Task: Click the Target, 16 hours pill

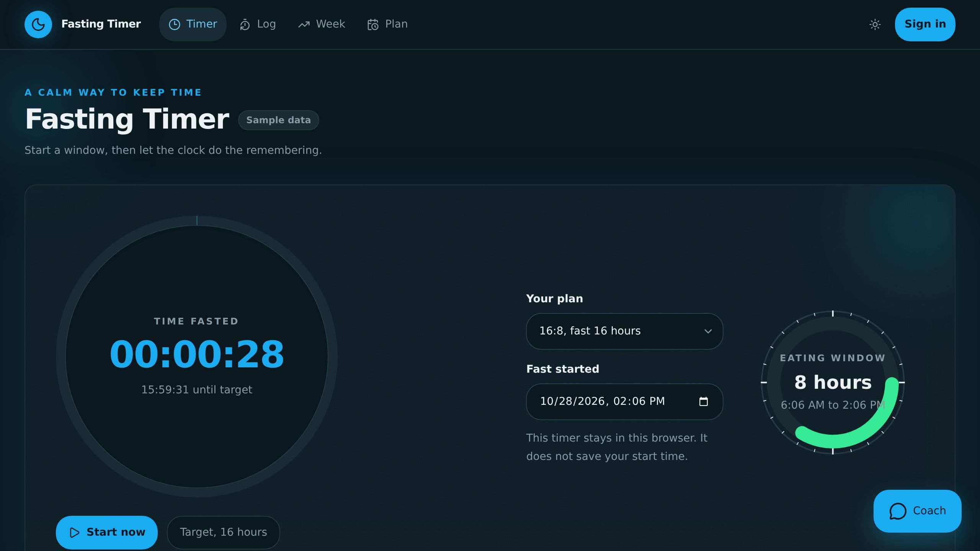Action: [x=224, y=533]
